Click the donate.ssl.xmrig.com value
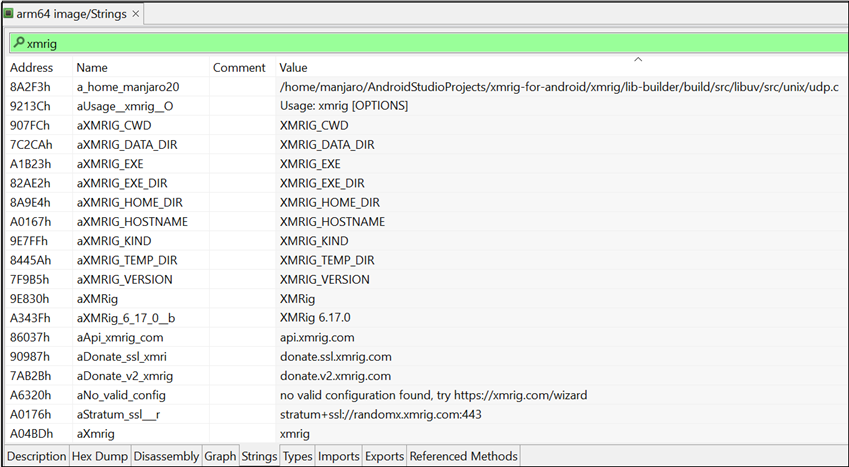This screenshot has height=467, width=849. tap(336, 356)
